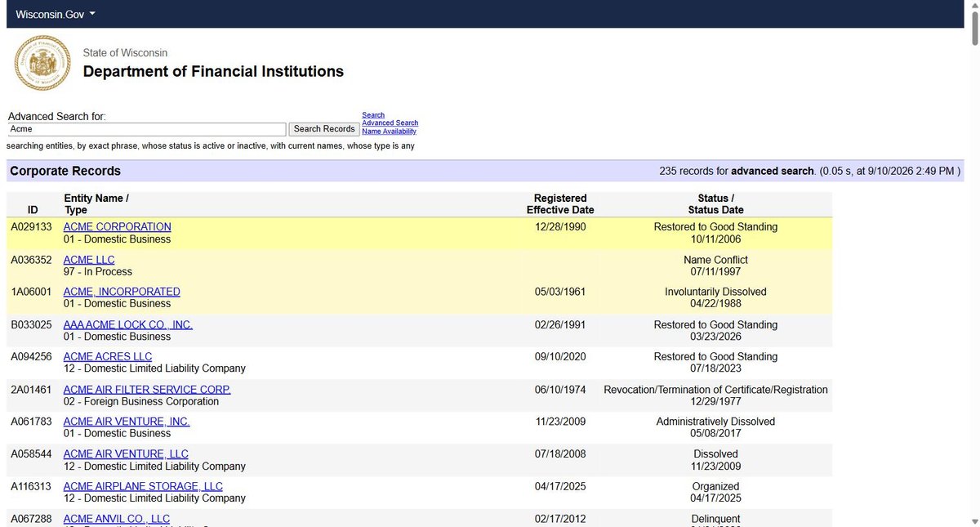Image resolution: width=980 pixels, height=527 pixels.
Task: Open the ACME CORPORATION record
Action: (118, 227)
